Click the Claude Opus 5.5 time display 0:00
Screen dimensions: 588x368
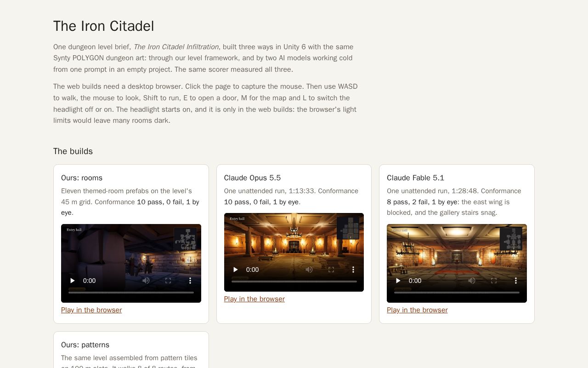point(252,270)
